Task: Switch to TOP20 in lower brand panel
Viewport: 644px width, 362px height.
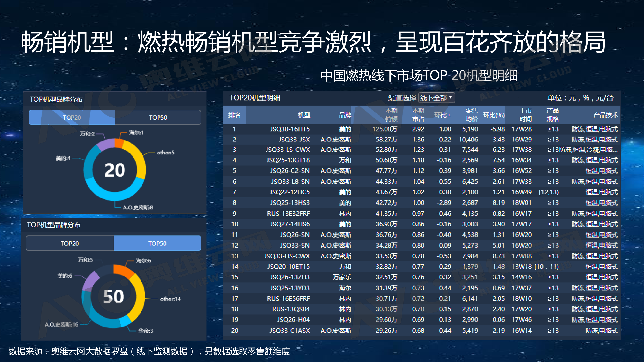Action: tap(70, 243)
